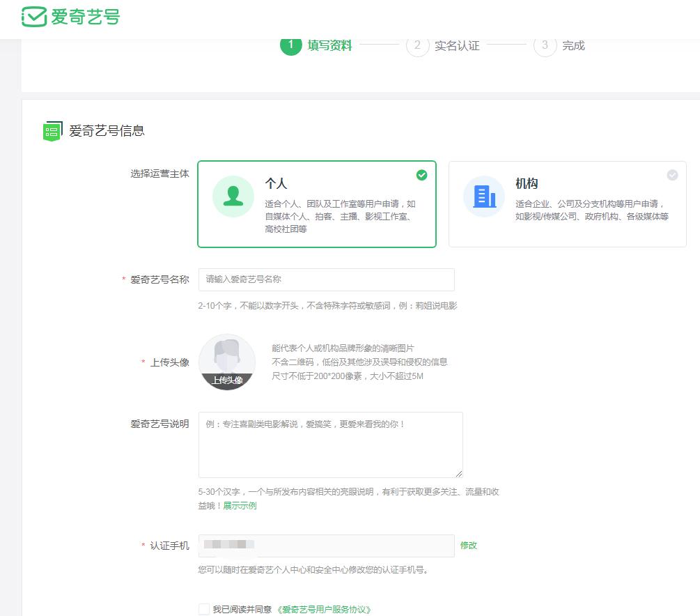
Task: Click the gray checkmark on the 机构 card
Action: click(671, 176)
